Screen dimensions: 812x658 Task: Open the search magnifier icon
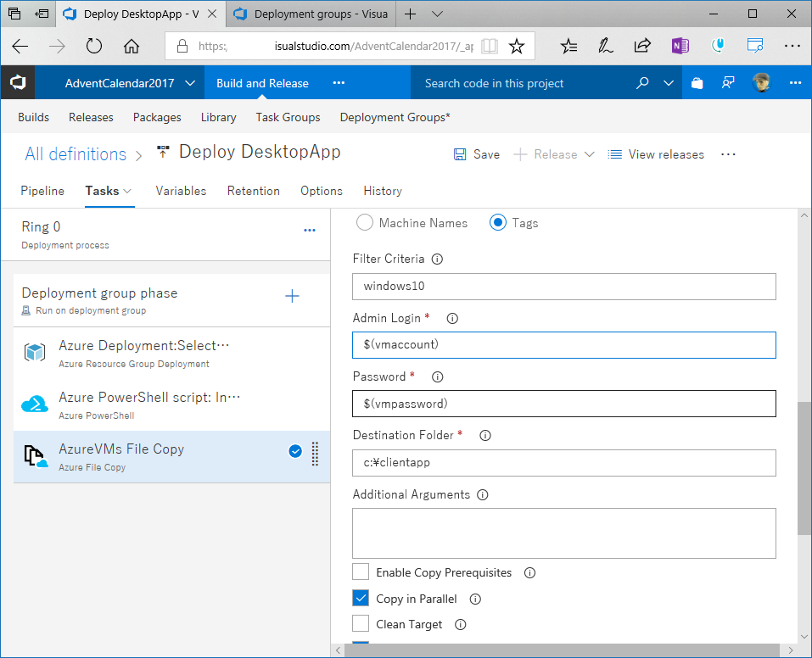click(x=642, y=83)
